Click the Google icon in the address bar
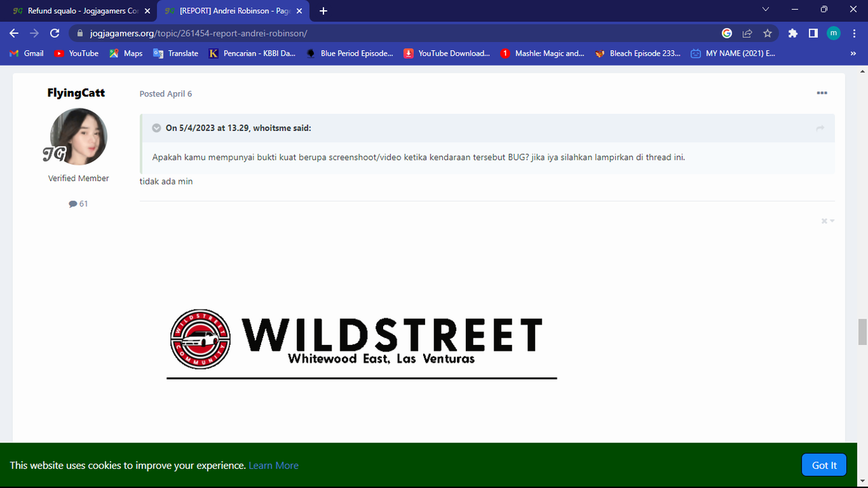This screenshot has width=868, height=488. click(x=727, y=33)
